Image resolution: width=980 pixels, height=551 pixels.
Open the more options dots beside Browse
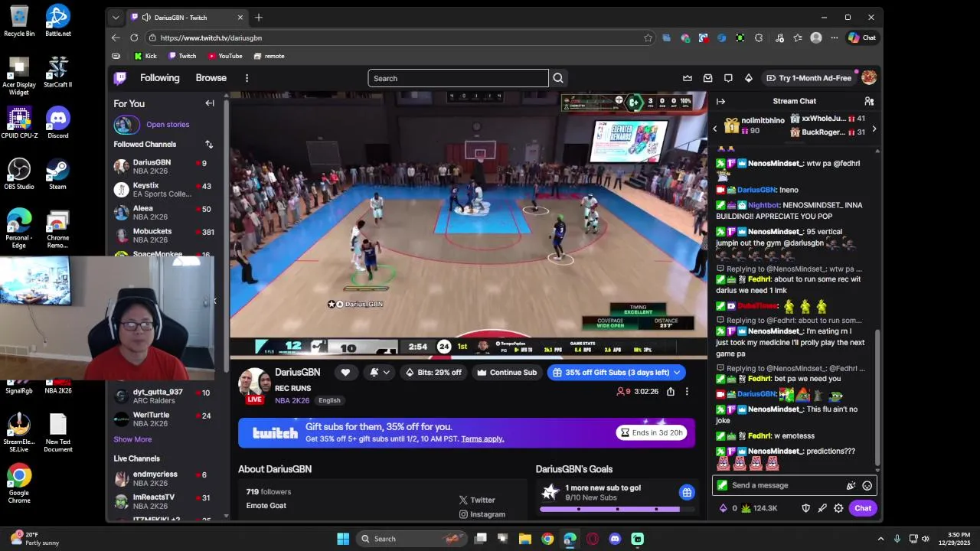click(247, 78)
